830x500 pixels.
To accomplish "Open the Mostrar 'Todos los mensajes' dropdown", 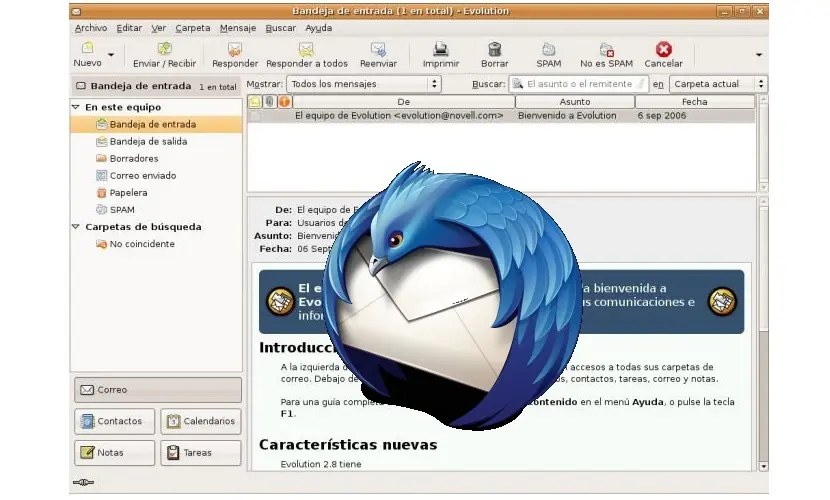I will (364, 84).
